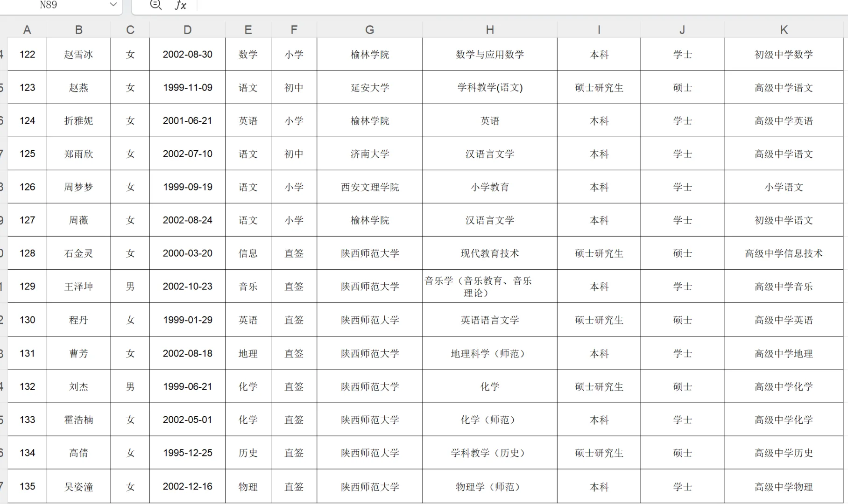Select the cell containing 陕西师范大学 beside 石金灵
Viewport: 848px width, 504px height.
(x=369, y=253)
